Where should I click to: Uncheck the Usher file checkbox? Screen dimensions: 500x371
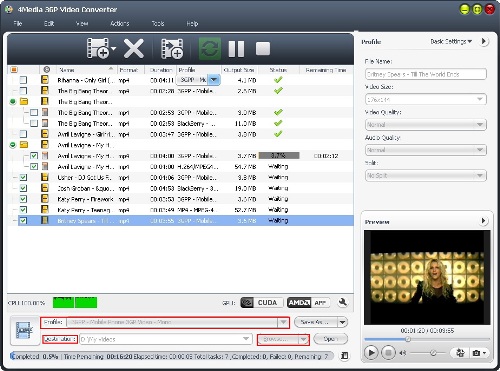click(x=23, y=177)
